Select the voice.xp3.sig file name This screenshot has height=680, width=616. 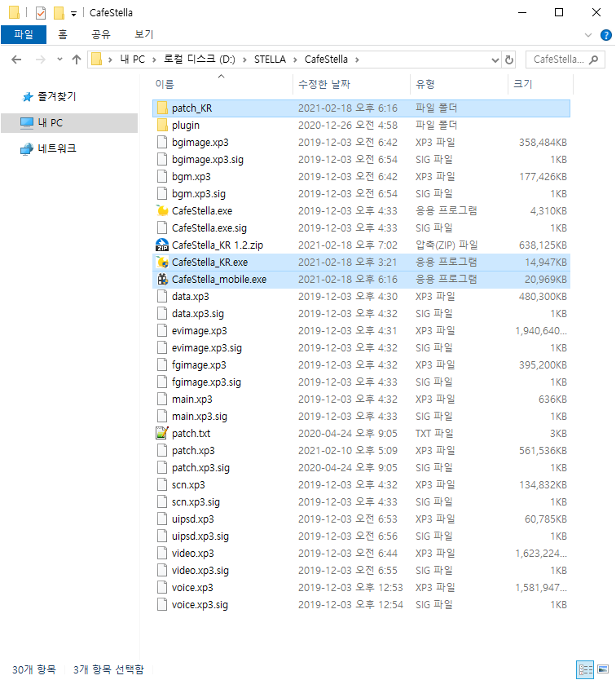(200, 605)
